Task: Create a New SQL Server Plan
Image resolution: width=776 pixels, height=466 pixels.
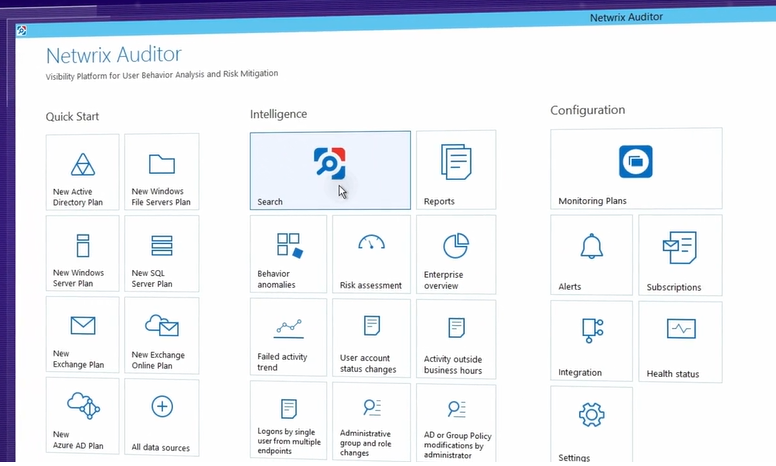Action: click(162, 254)
